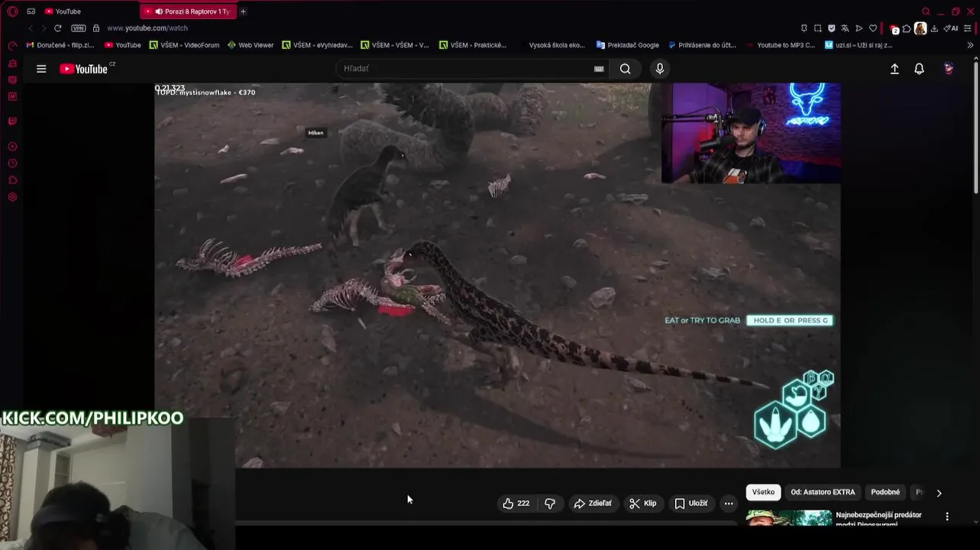Toggle the Opera VPN badge
The image size is (980, 550).
point(79,28)
